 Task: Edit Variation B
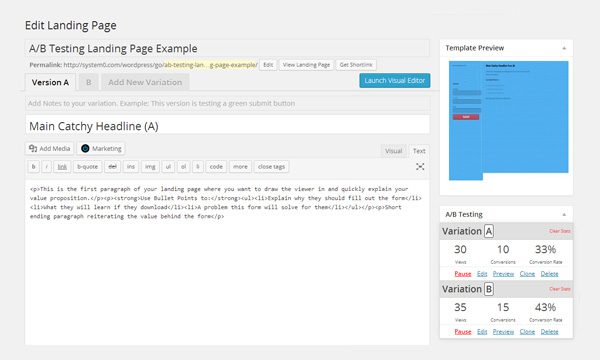[482, 332]
